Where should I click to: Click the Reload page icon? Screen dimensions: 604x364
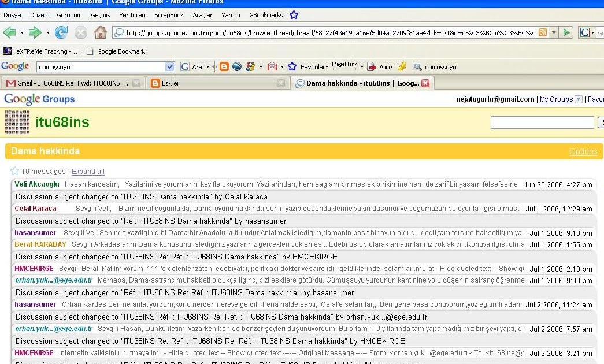pos(62,32)
